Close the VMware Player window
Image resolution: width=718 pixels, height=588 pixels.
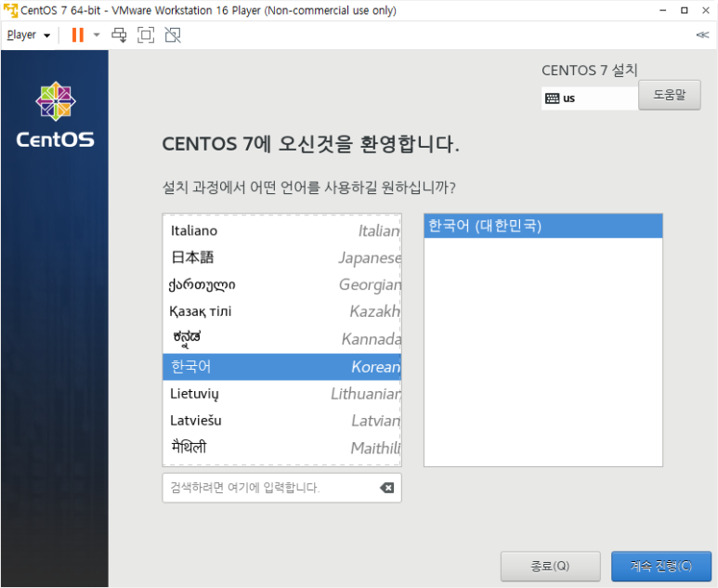click(706, 10)
